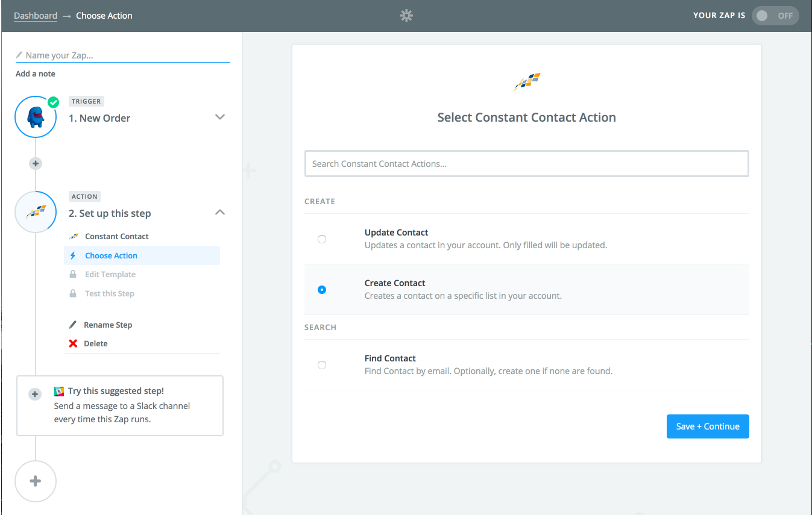Click the lock icon beside Edit Template
The height and width of the screenshot is (515, 812).
pyautogui.click(x=73, y=274)
